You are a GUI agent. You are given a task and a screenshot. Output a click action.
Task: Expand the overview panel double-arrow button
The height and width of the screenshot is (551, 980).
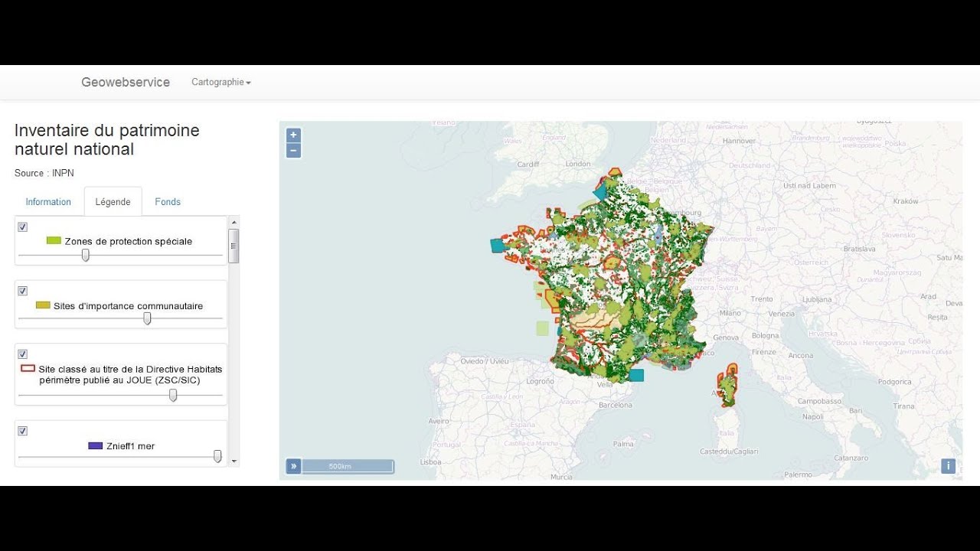point(293,466)
